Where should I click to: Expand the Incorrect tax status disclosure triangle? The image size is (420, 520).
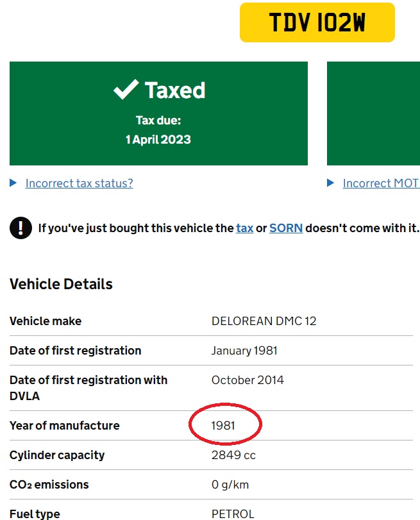(x=13, y=183)
